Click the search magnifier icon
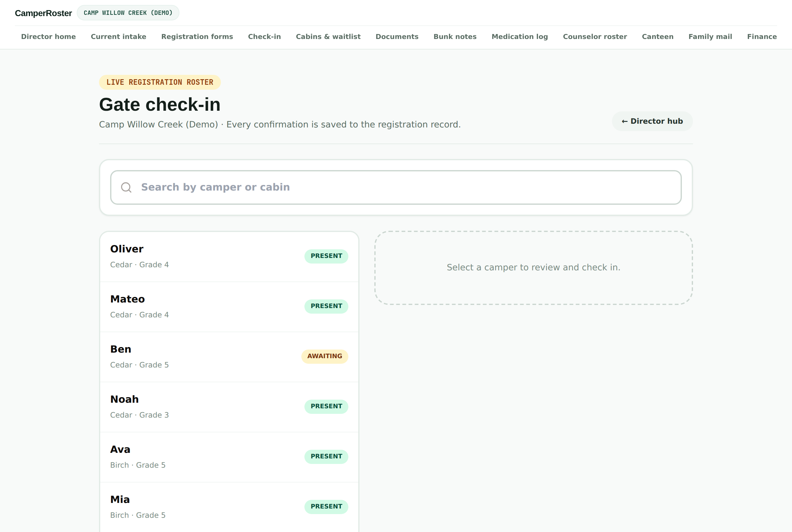The height and width of the screenshot is (532, 792). 126,187
